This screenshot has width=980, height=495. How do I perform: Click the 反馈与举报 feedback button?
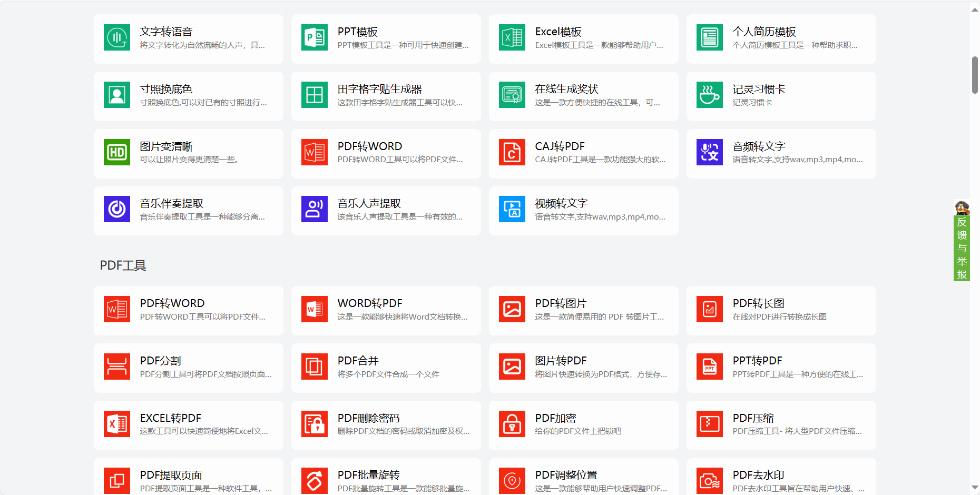tap(962, 247)
